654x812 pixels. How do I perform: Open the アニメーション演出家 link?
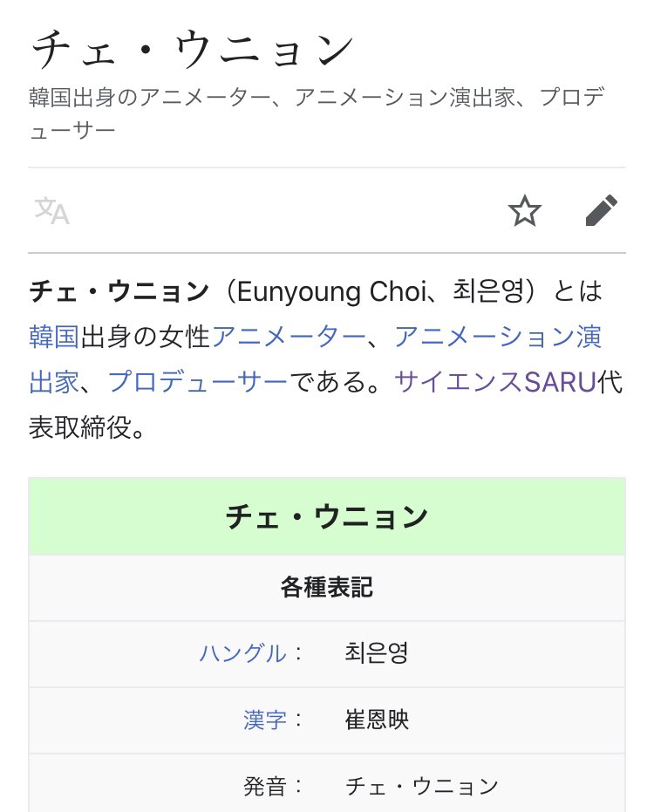pos(497,336)
